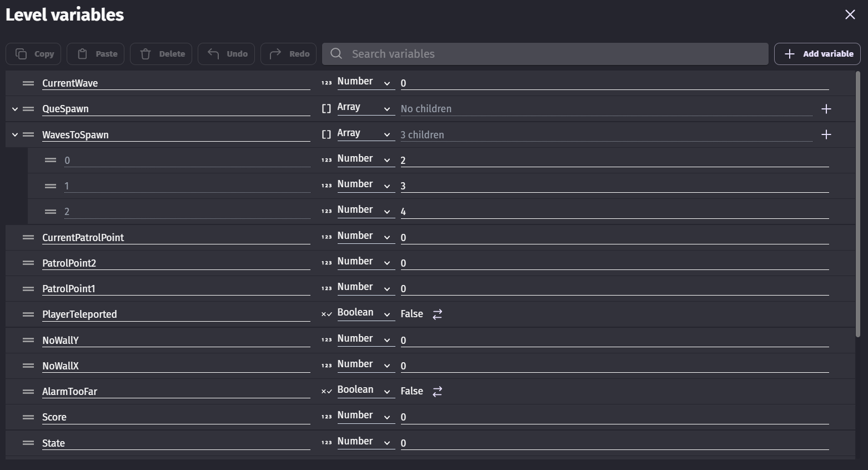
Task: Add a child to WavesToSpawn array
Action: coord(826,134)
